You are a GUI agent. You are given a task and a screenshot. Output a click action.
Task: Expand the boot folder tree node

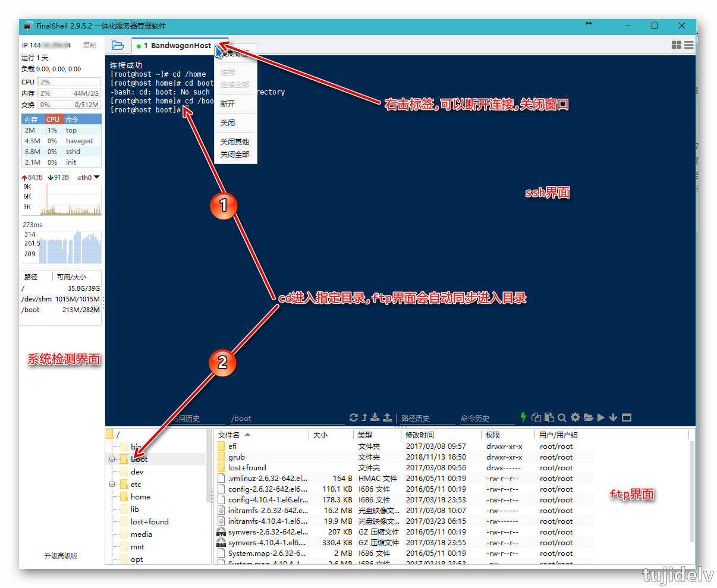pos(112,460)
